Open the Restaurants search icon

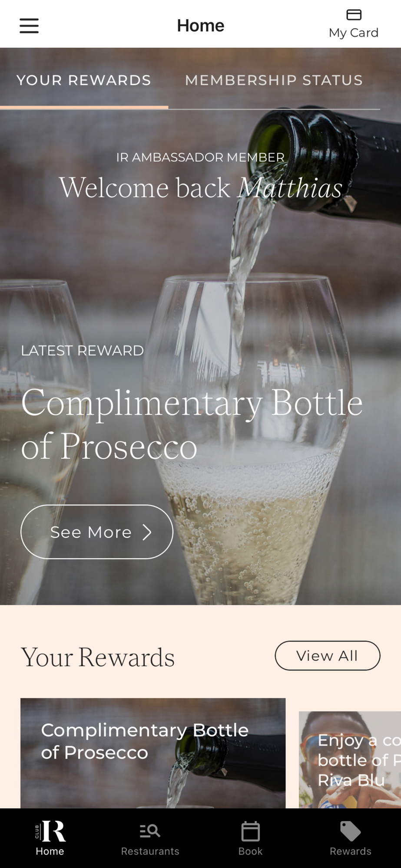150,831
